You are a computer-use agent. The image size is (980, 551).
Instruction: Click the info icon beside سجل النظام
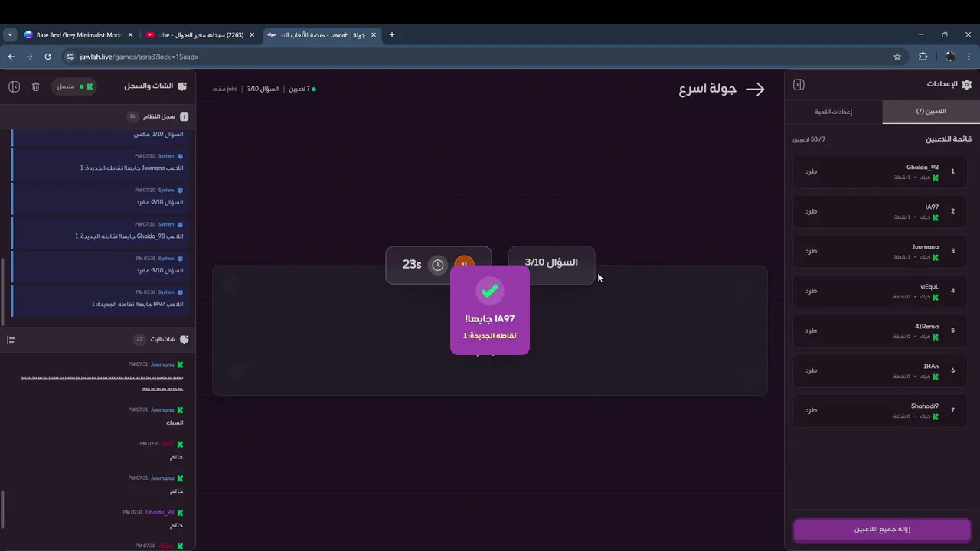[184, 116]
